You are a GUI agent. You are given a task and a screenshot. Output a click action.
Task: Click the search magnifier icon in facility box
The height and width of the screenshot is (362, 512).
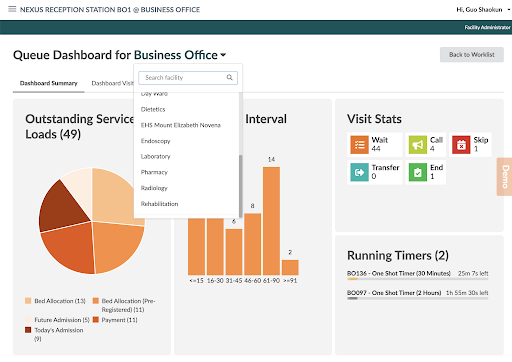pos(229,77)
